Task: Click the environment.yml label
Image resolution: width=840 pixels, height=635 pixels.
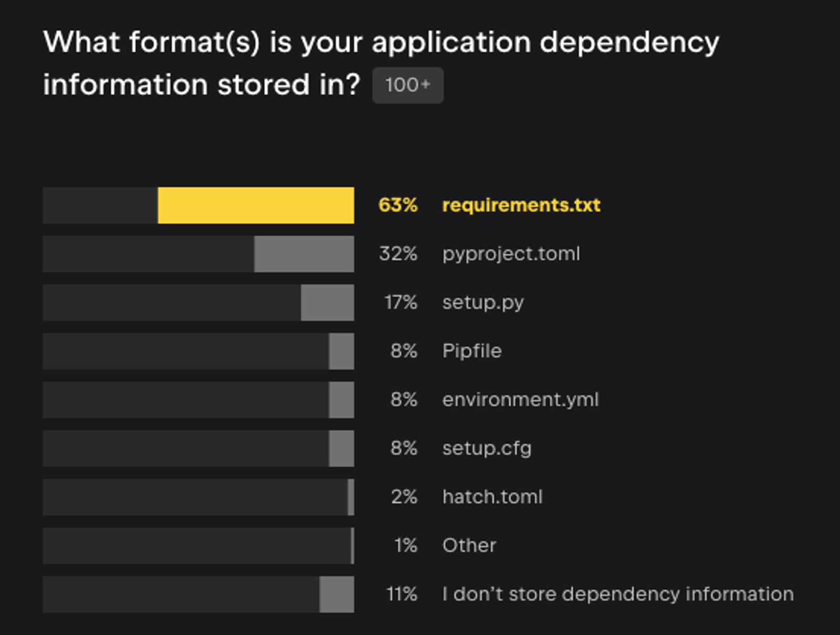Action: point(520,400)
